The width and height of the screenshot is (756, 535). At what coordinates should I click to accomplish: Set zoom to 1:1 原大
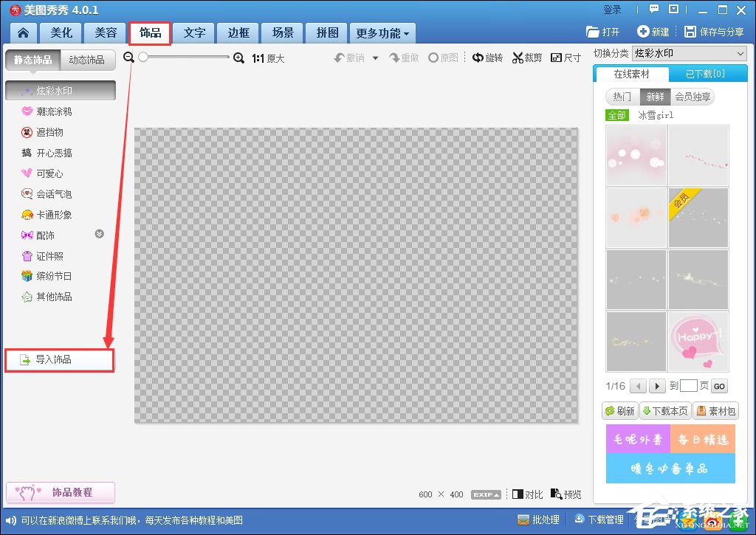tap(269, 58)
